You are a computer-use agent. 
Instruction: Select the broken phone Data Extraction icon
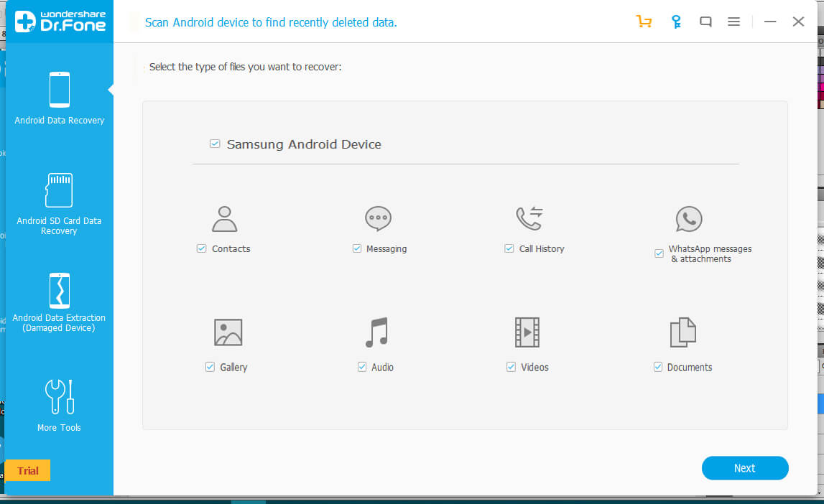[x=60, y=290]
